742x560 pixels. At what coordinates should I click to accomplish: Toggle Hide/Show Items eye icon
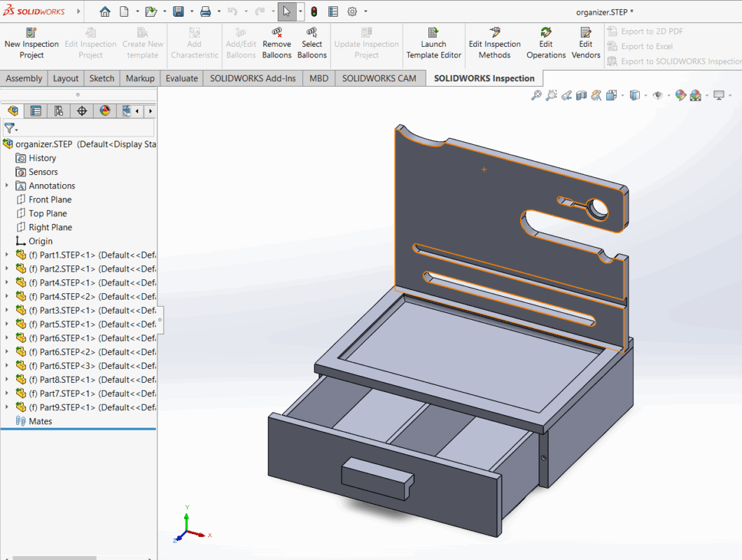tap(658, 96)
